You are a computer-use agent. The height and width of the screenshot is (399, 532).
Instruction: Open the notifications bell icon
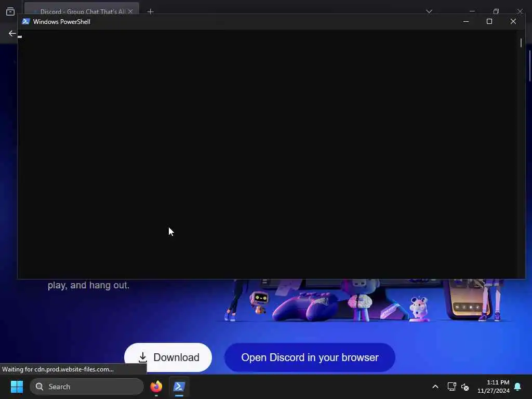tap(518, 387)
